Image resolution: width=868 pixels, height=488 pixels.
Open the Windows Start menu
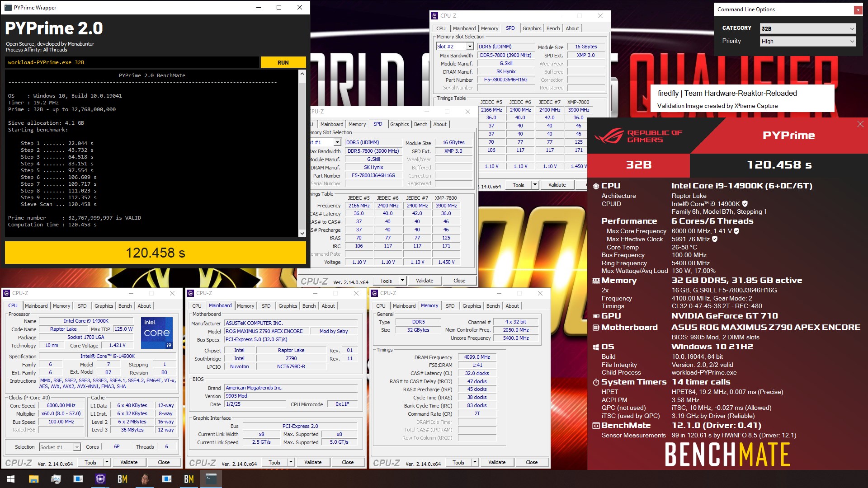coord(11,479)
